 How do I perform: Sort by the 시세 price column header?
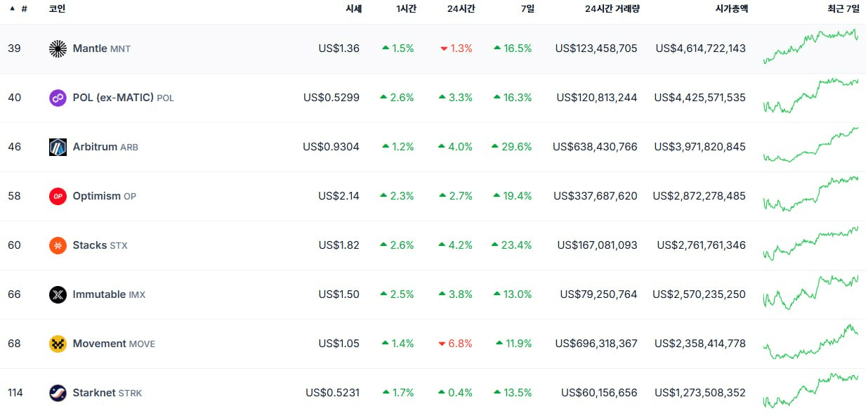click(353, 8)
